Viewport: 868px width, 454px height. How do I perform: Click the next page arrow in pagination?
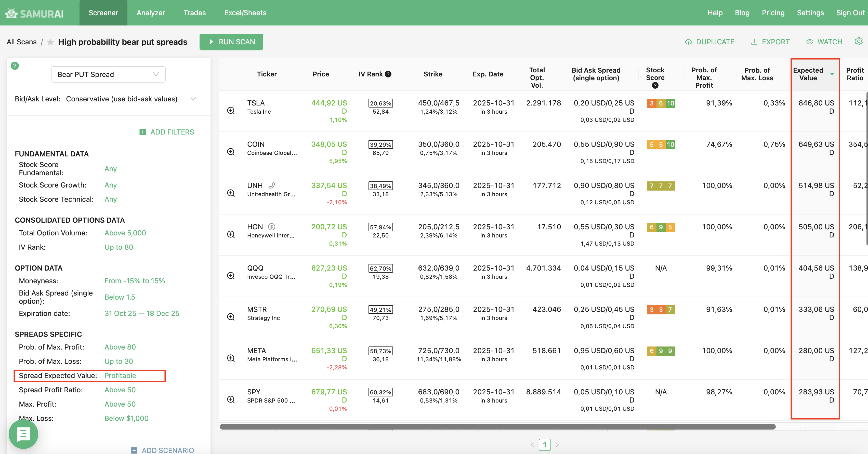557,445
